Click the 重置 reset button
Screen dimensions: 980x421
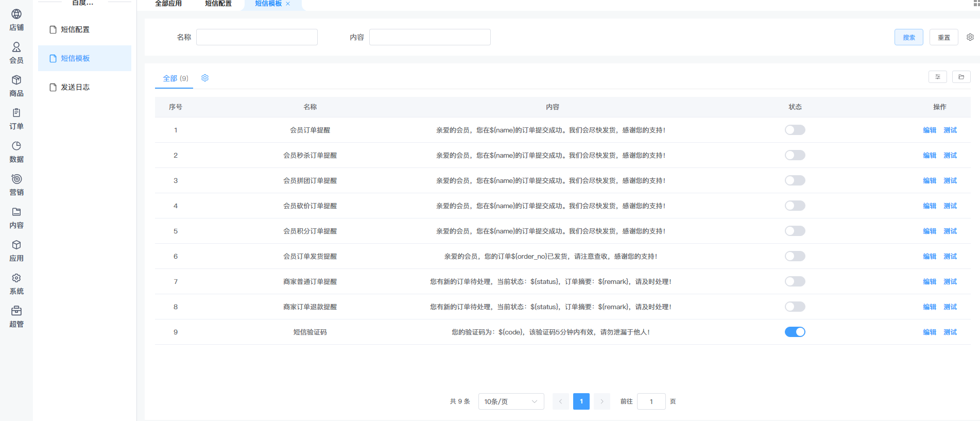[944, 37]
